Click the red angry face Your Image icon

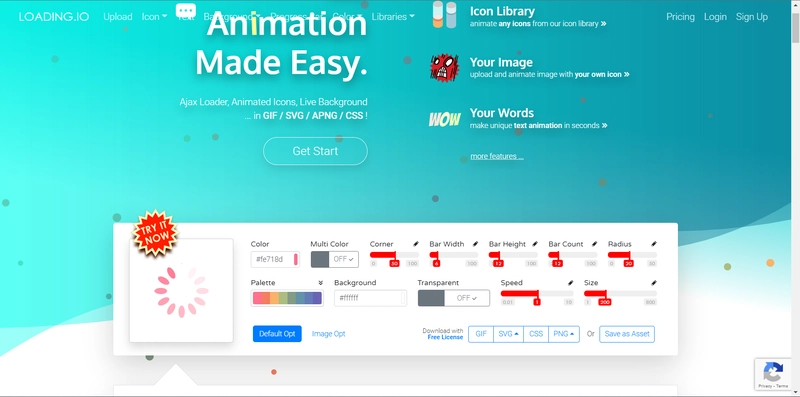click(x=444, y=68)
